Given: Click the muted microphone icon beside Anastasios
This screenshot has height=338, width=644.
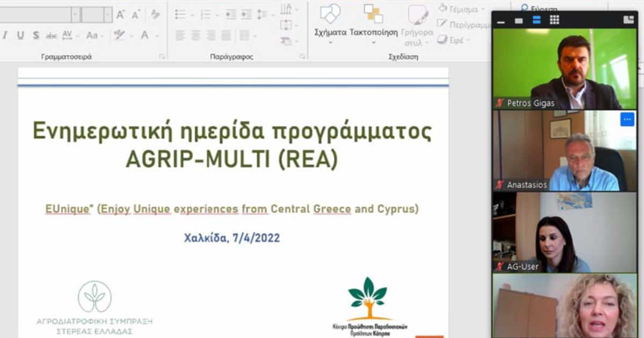Looking at the screenshot, I should [500, 185].
